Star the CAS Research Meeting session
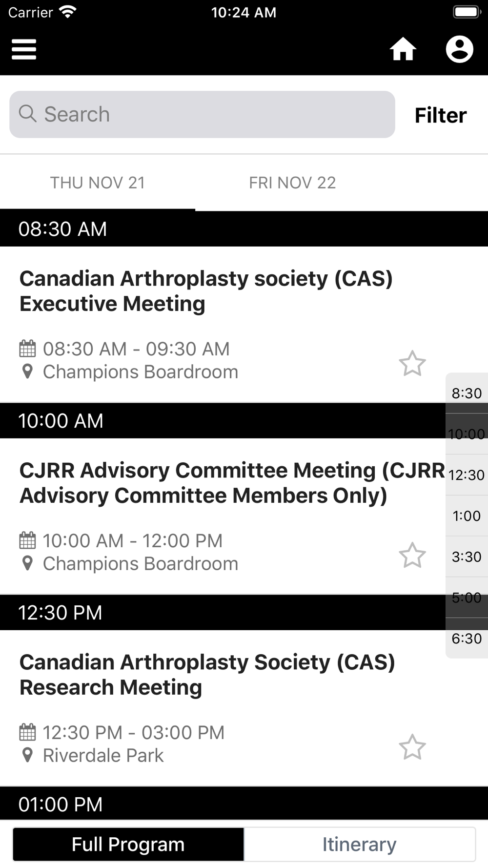488x868 pixels. coord(412,747)
